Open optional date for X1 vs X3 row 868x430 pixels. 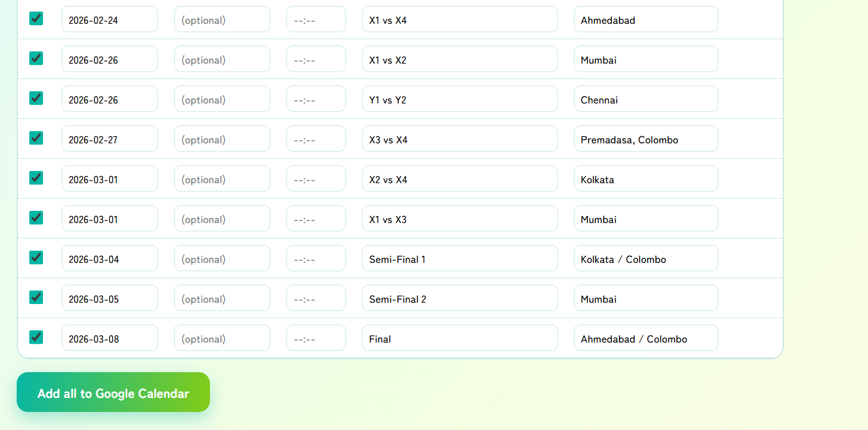pyautogui.click(x=222, y=219)
